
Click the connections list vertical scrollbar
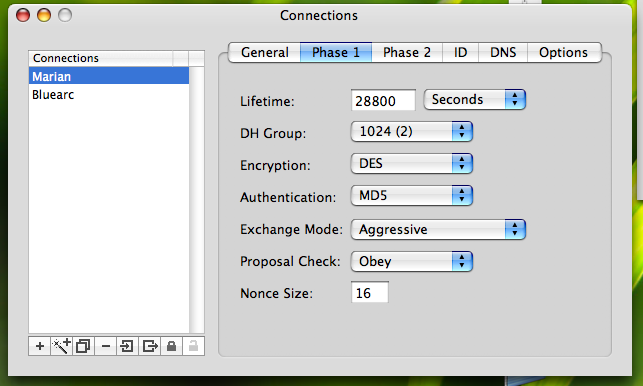tap(197, 200)
